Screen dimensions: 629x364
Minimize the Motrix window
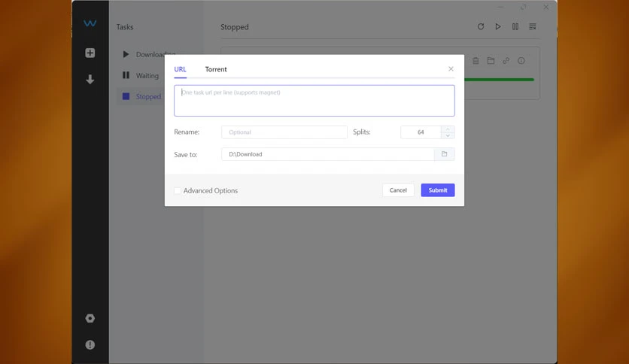[x=500, y=8]
